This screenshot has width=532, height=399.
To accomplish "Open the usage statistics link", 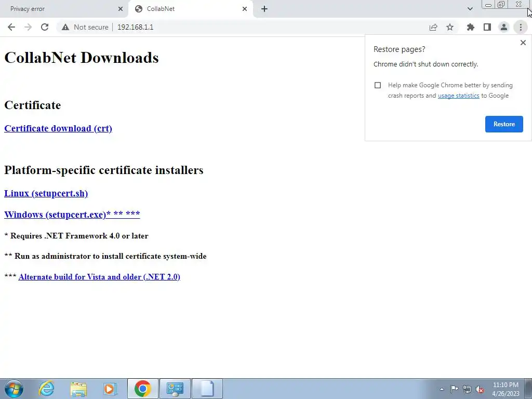I will (x=458, y=96).
